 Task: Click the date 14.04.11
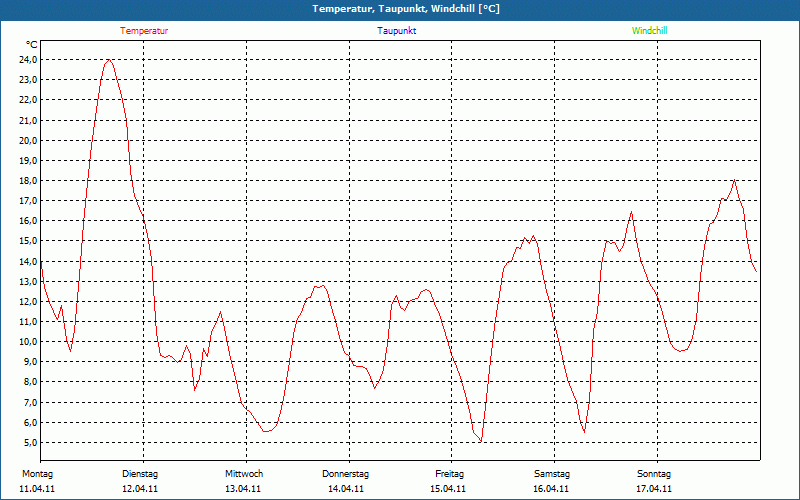pos(346,489)
